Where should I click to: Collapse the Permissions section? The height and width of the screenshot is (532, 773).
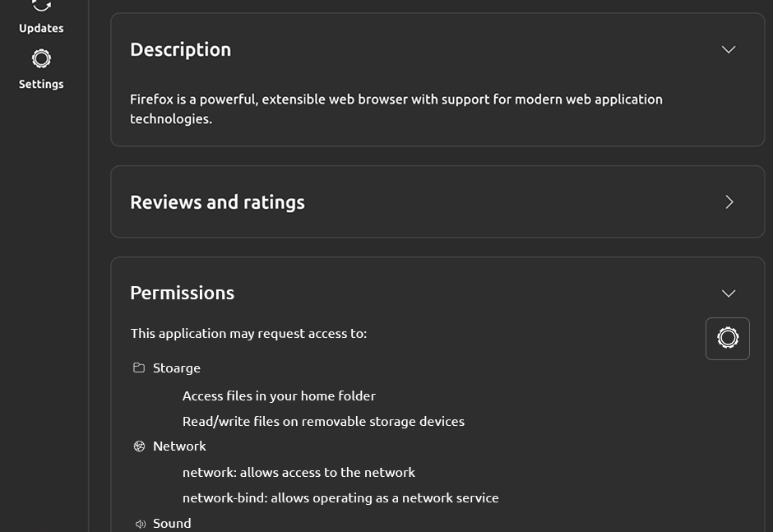click(x=728, y=293)
